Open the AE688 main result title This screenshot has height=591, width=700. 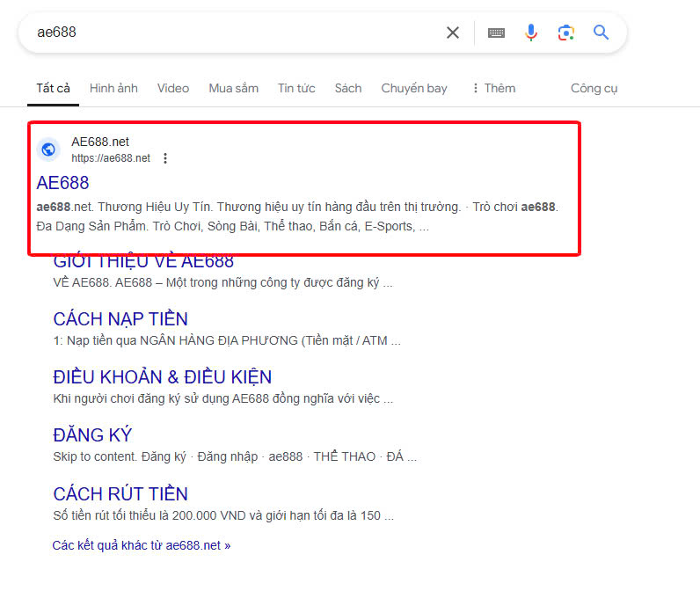(x=62, y=183)
